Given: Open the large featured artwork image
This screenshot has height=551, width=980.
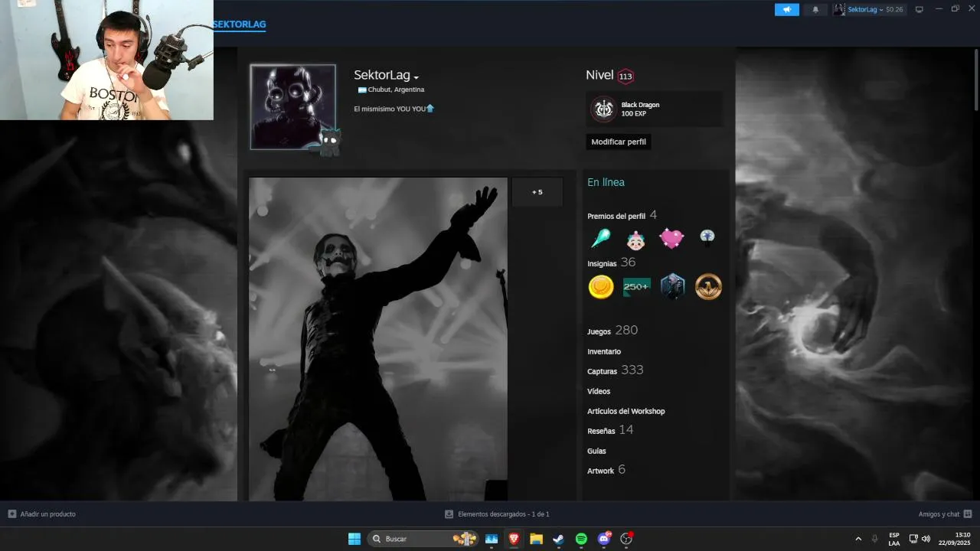Looking at the screenshot, I should tap(378, 339).
